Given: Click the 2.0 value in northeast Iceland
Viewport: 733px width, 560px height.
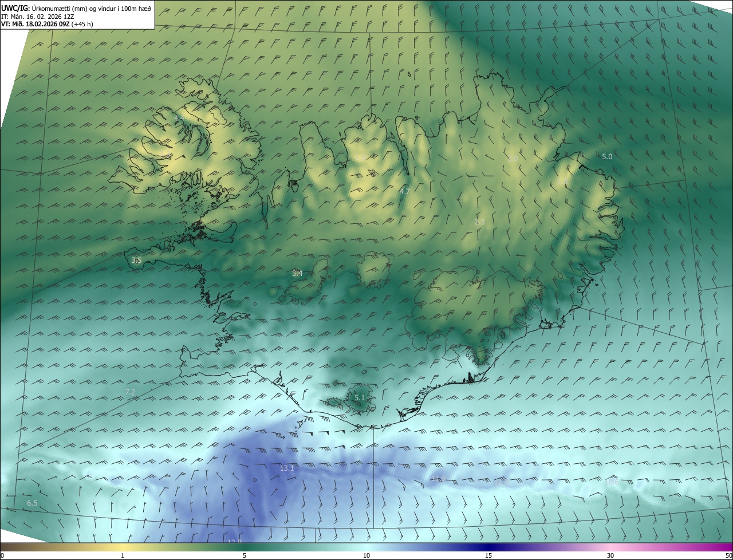Looking at the screenshot, I should point(513,159).
